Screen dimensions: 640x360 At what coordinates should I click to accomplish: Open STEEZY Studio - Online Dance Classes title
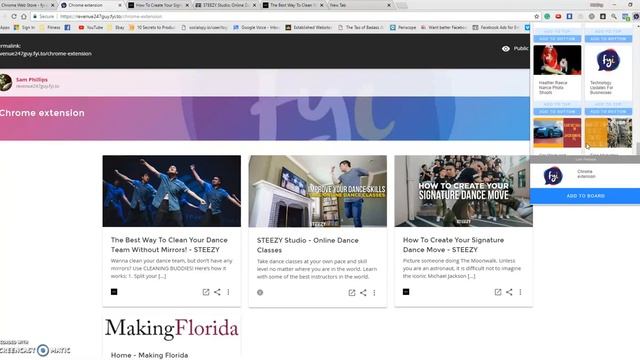[308, 245]
